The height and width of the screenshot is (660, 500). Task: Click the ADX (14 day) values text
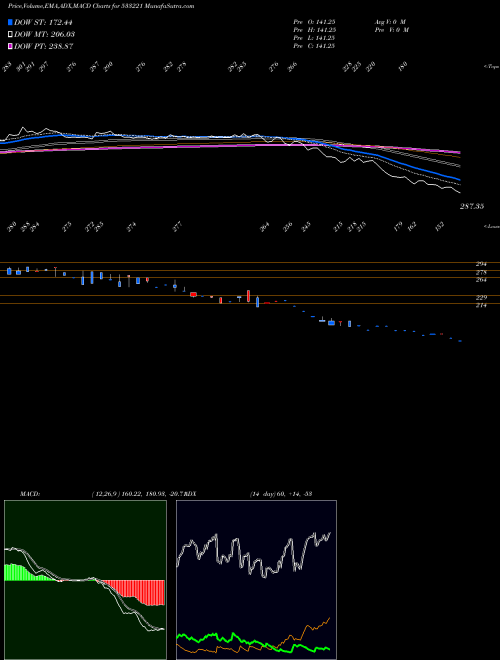click(x=280, y=493)
